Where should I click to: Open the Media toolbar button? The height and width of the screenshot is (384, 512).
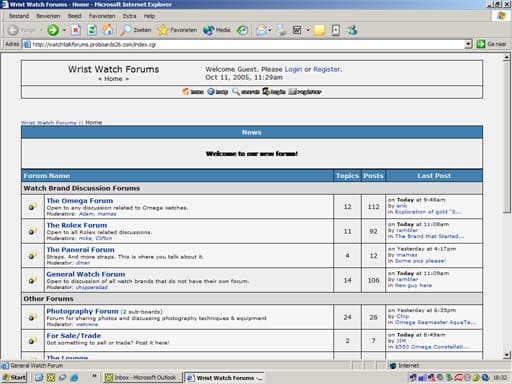(x=217, y=30)
